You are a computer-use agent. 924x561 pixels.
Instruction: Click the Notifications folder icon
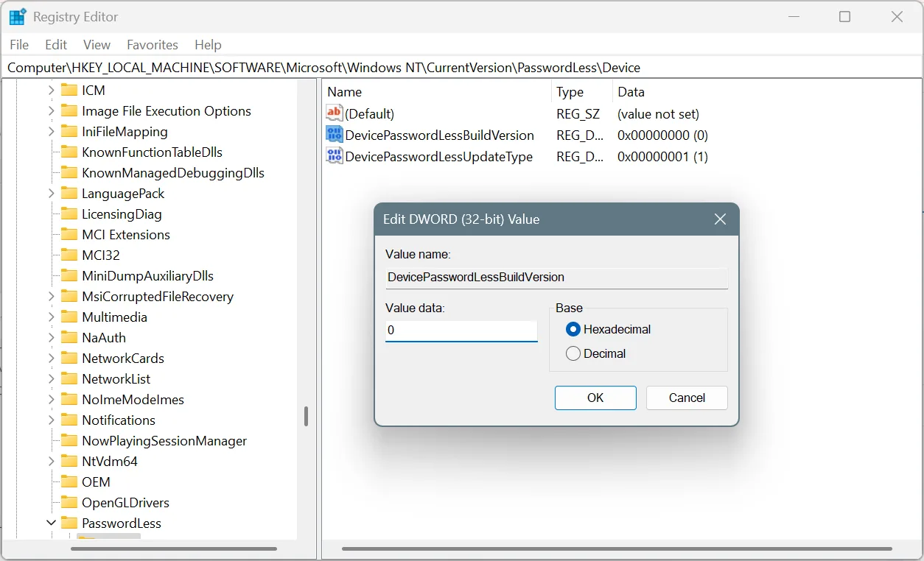coord(69,420)
